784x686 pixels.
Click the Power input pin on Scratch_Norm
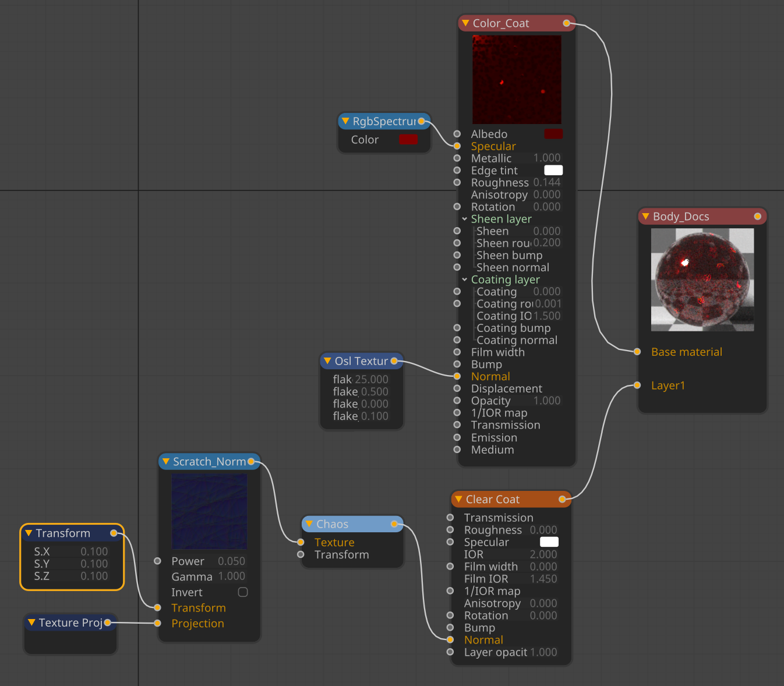click(157, 561)
